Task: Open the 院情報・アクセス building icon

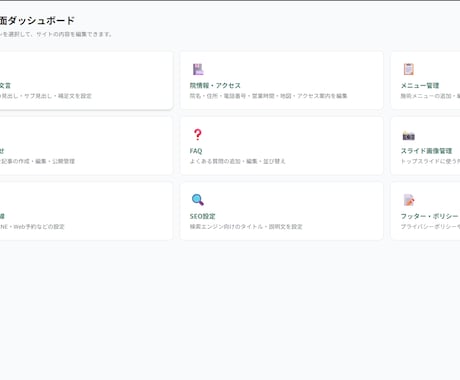Action: coord(198,69)
